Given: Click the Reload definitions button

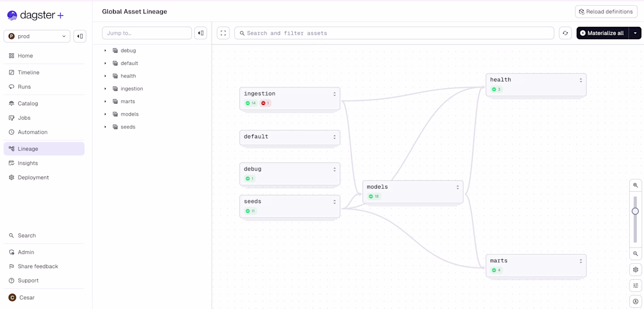Looking at the screenshot, I should [x=606, y=12].
